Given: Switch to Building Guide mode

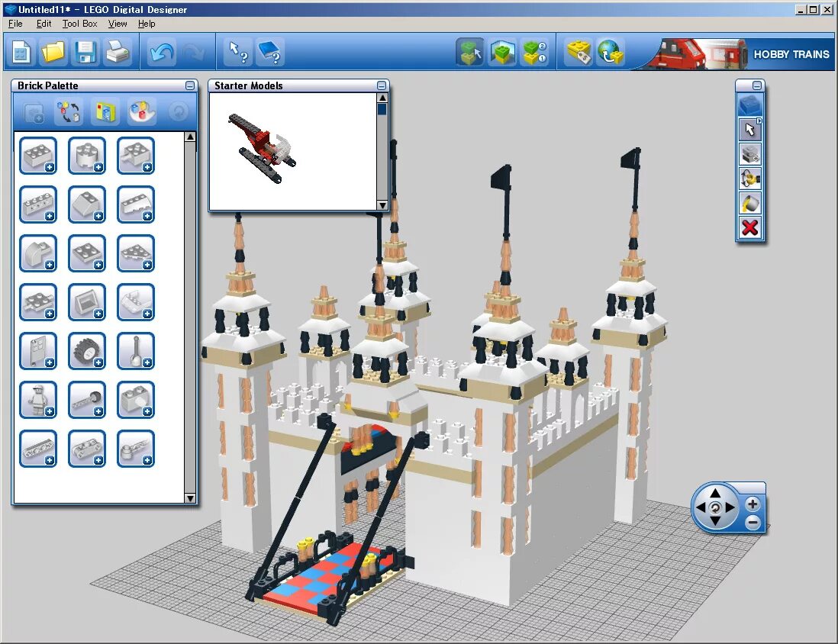Looking at the screenshot, I should (x=534, y=53).
